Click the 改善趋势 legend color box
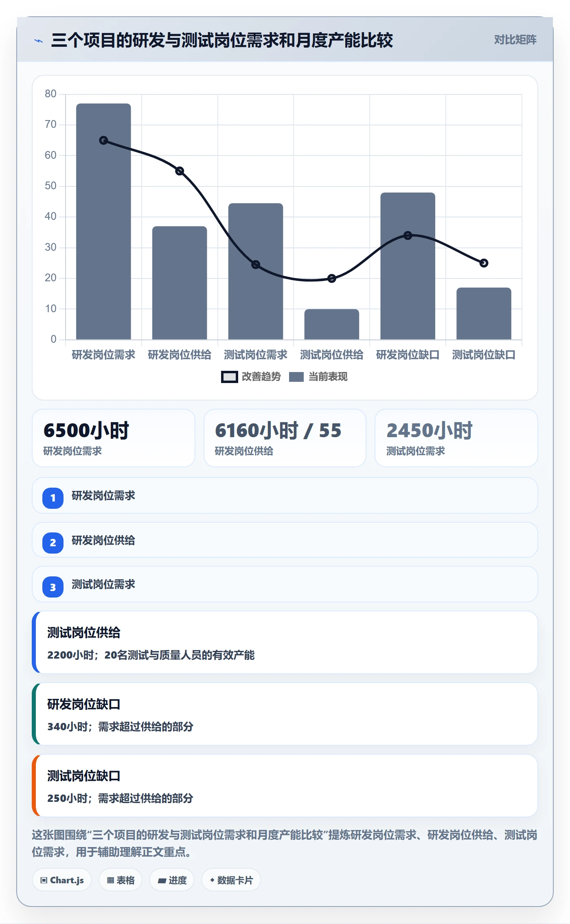 [230, 377]
